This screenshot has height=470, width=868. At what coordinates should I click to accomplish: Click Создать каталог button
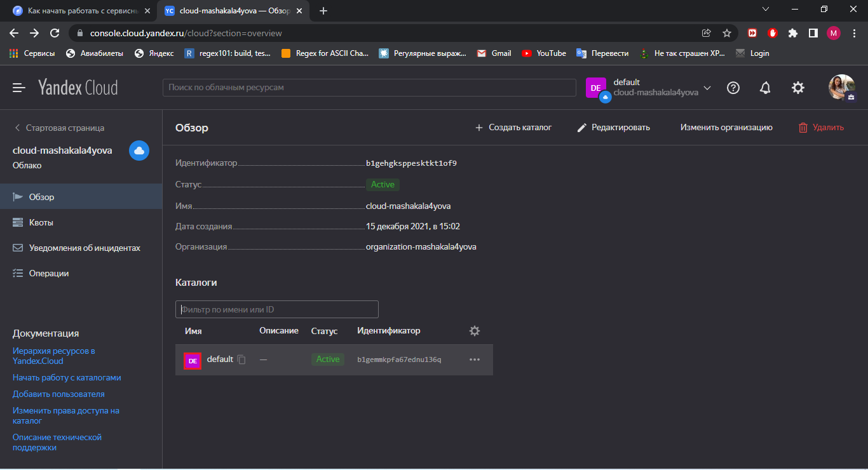coord(513,128)
